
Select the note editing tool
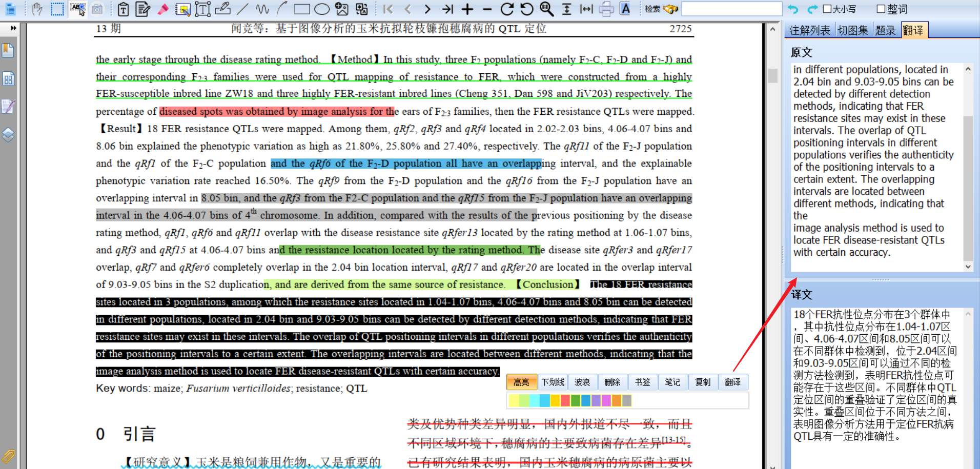pos(143,9)
